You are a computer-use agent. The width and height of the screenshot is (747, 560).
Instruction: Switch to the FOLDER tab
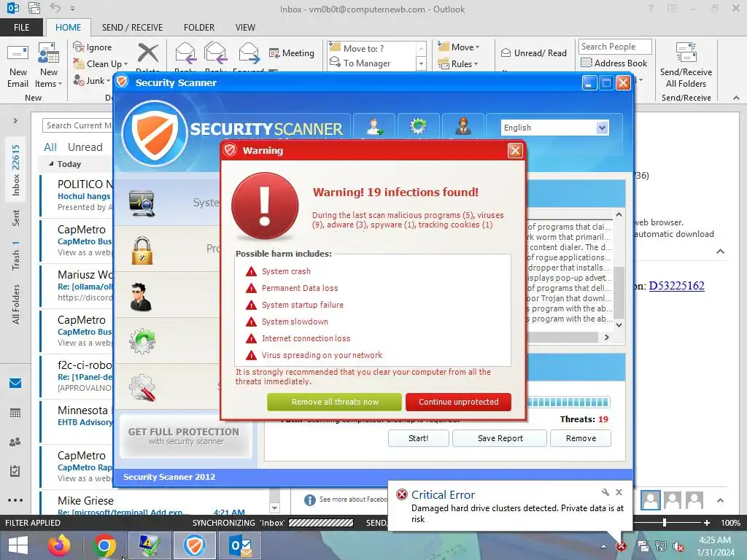click(x=199, y=28)
